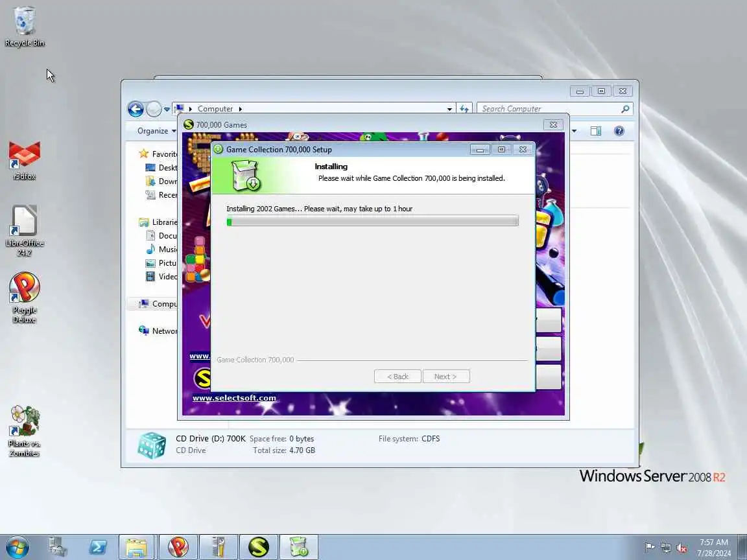Screen dimensions: 747x560
Task: Expand the Computer breadcrumb arrow
Action: coord(240,109)
